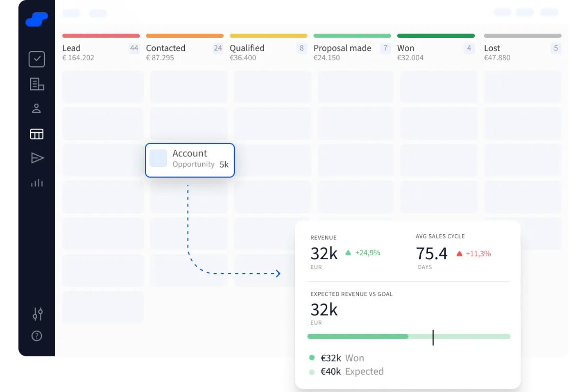Viewport: 588px width, 392px height.
Task: Open email workflows with the paper plane icon
Action: 37,158
